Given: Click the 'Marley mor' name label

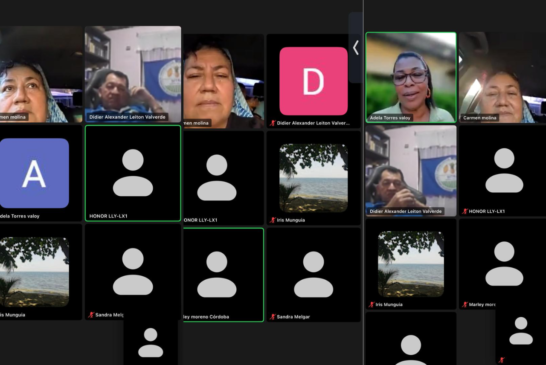Looking at the screenshot, I should click(482, 304).
